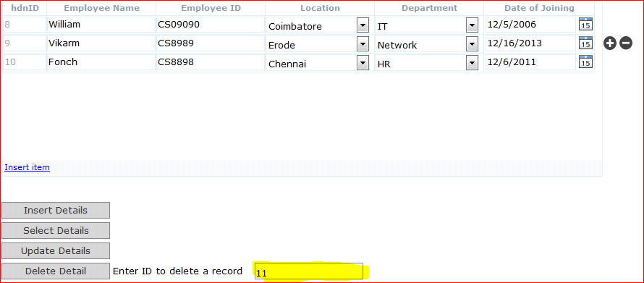This screenshot has width=644, height=283.
Task: Click the hdnID column header
Action: [x=25, y=8]
